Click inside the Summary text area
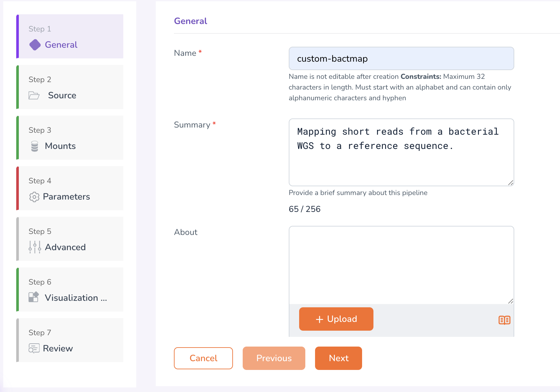This screenshot has height=392, width=560. [x=401, y=162]
